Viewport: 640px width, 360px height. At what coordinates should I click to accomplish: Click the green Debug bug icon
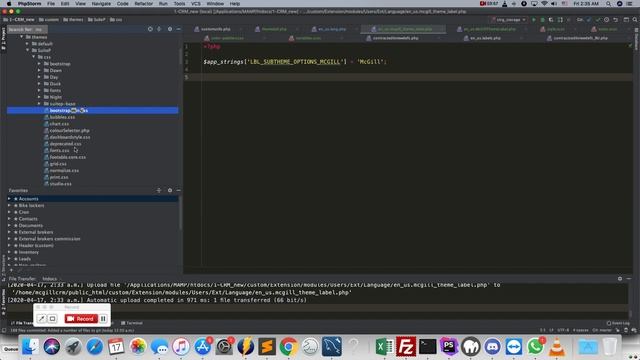pyautogui.click(x=542, y=20)
